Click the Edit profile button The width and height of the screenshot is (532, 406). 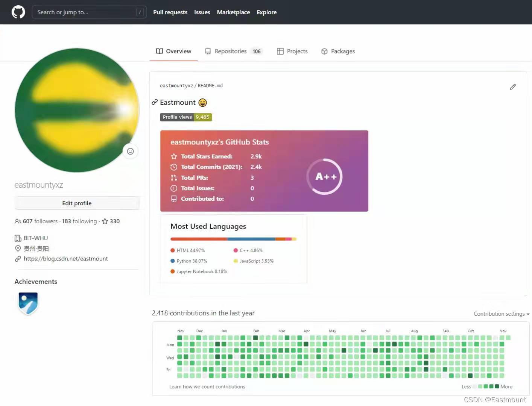click(x=77, y=203)
